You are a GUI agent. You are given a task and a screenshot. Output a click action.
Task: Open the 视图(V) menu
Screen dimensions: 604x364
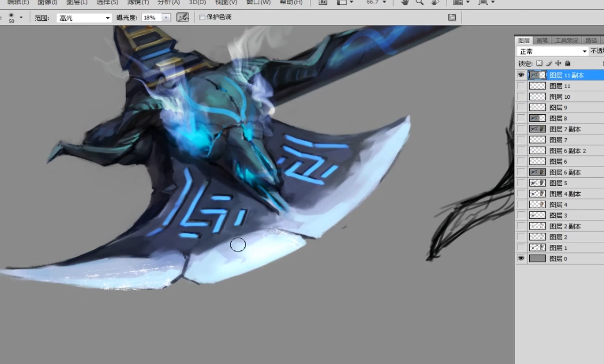click(226, 2)
